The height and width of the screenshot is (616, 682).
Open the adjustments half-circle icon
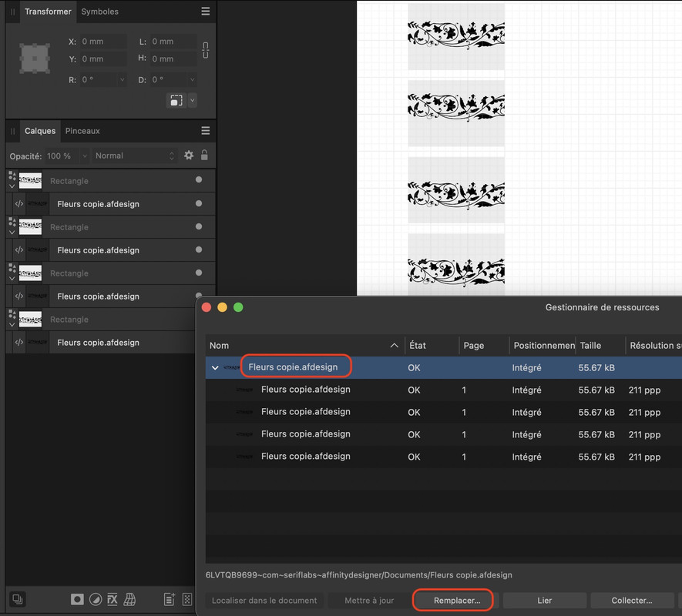coord(96,600)
